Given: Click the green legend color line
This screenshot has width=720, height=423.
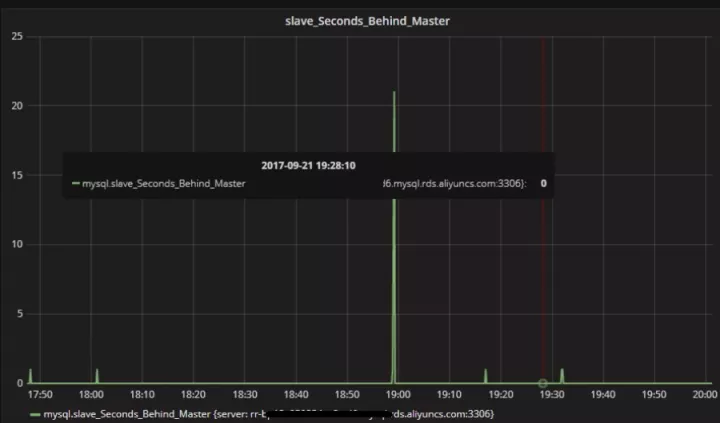Looking at the screenshot, I should click(x=35, y=414).
